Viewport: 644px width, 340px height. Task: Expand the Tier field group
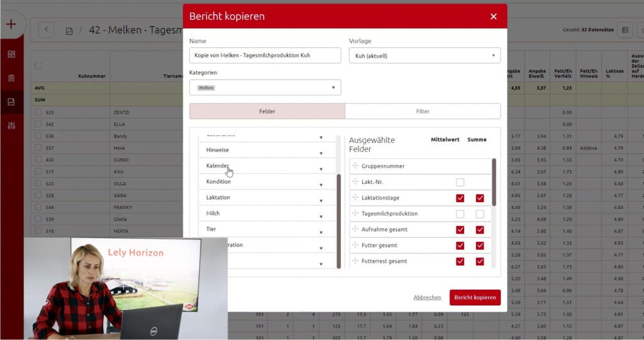tap(267, 229)
